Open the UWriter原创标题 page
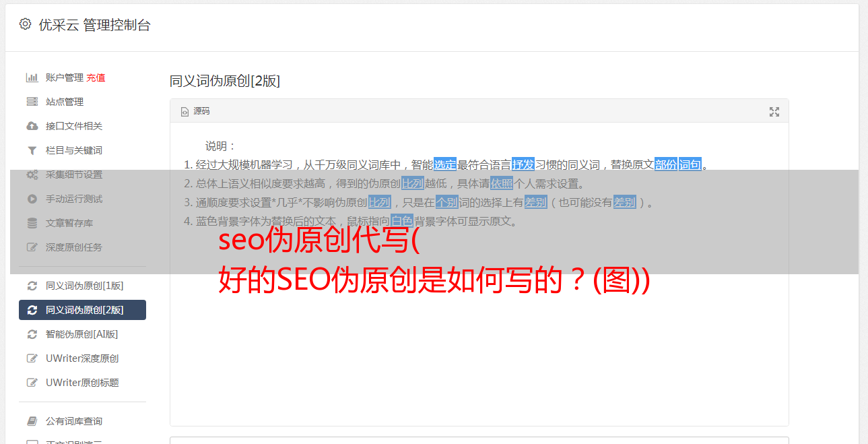This screenshot has width=868, height=444. [x=82, y=383]
